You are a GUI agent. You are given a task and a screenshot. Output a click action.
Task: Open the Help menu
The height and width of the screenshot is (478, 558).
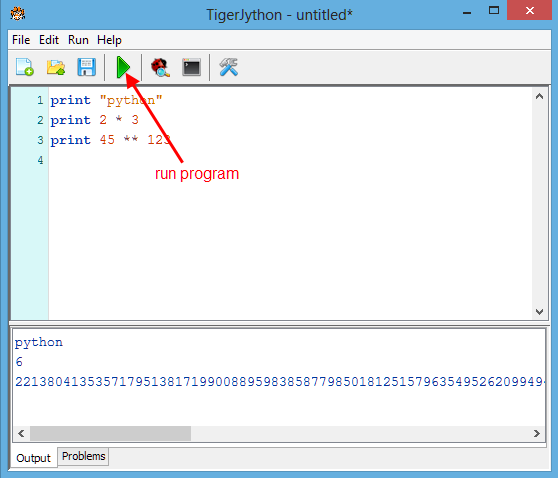pyautogui.click(x=109, y=40)
